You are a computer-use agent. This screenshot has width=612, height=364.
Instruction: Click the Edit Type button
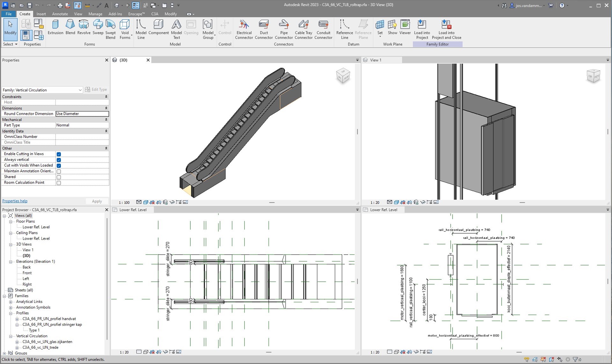[96, 90]
